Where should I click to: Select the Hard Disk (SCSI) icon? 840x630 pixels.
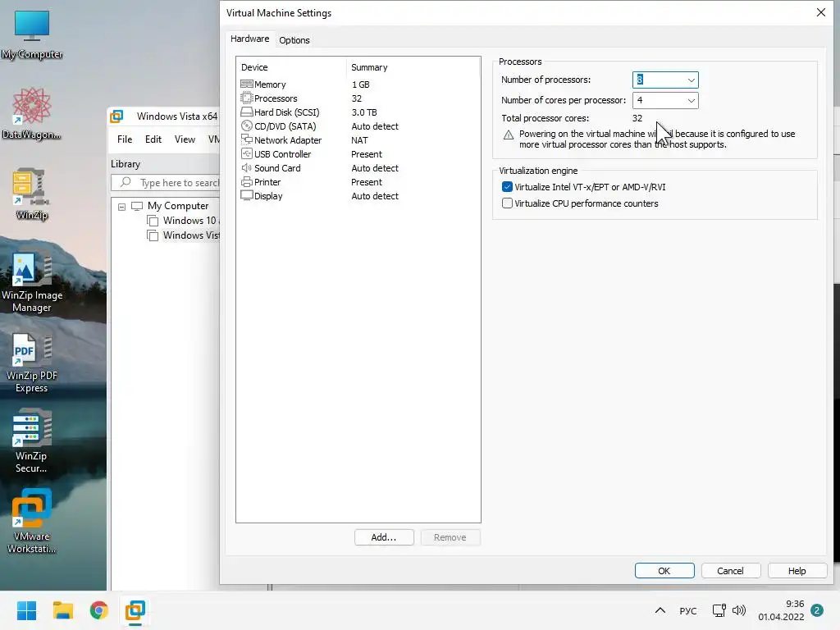point(246,112)
